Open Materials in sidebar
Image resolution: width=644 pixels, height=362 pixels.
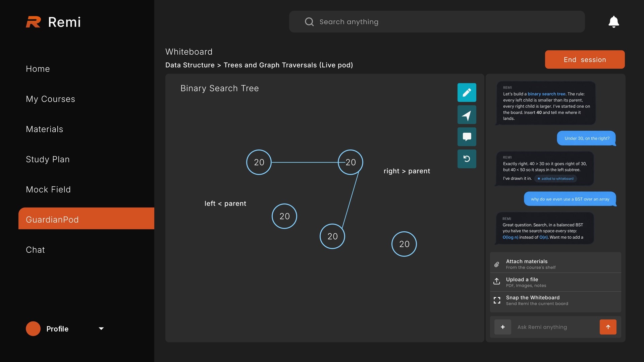point(44,129)
